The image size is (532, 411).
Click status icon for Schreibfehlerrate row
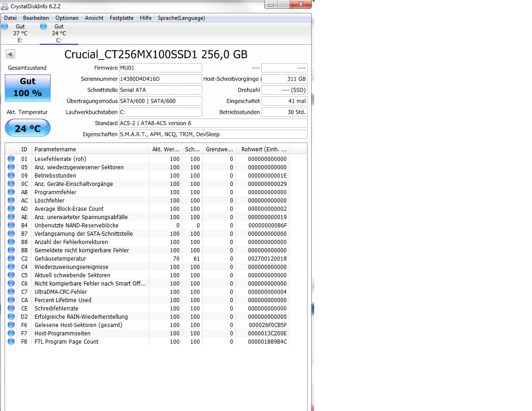11,308
